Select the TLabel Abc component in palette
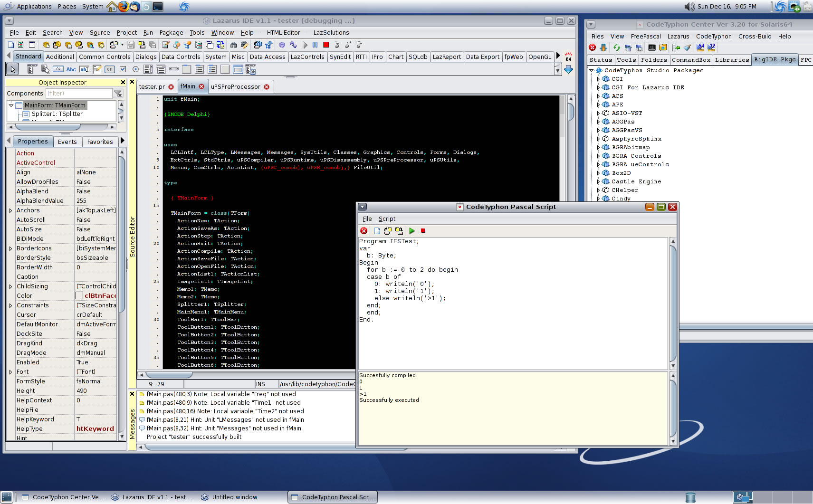The width and height of the screenshot is (813, 504). coord(71,69)
